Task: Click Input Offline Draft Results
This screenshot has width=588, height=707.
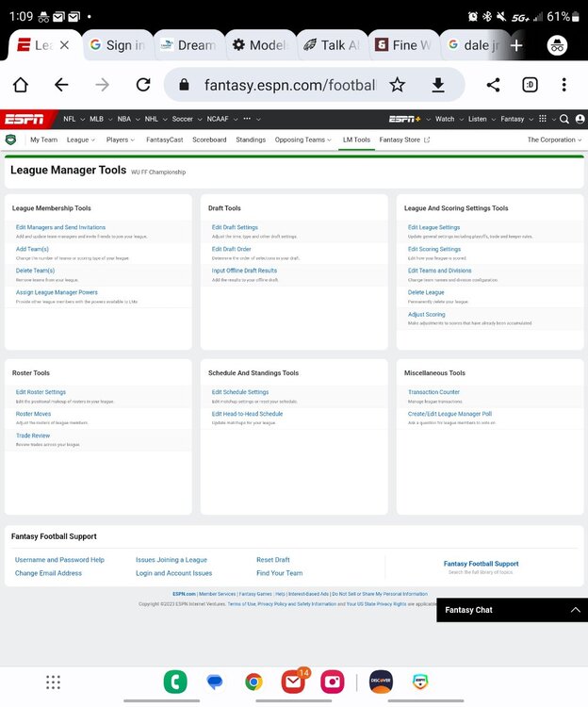Action: coord(244,271)
